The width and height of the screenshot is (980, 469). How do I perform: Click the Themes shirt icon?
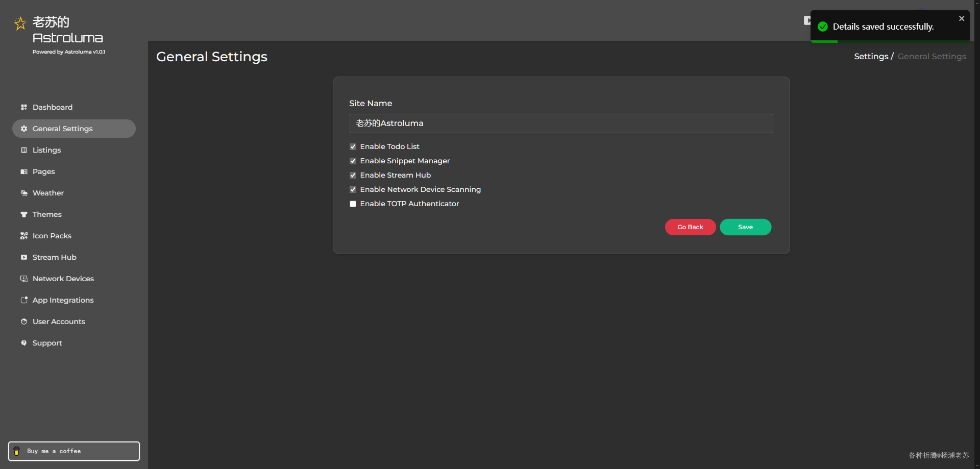tap(24, 214)
